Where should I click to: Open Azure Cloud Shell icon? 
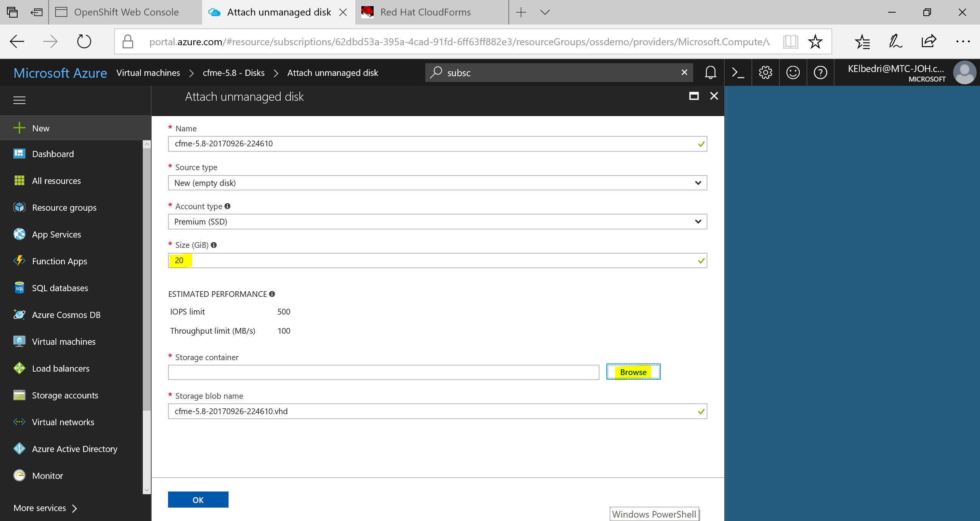pyautogui.click(x=738, y=72)
